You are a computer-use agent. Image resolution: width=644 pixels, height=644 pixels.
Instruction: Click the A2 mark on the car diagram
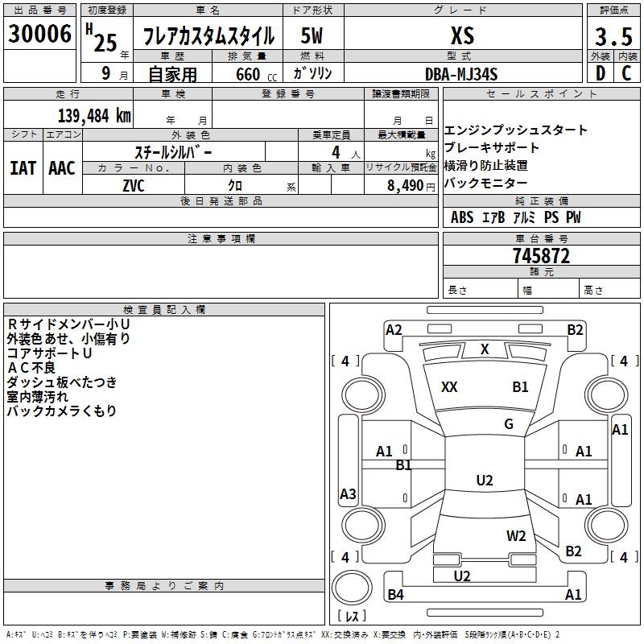(394, 330)
